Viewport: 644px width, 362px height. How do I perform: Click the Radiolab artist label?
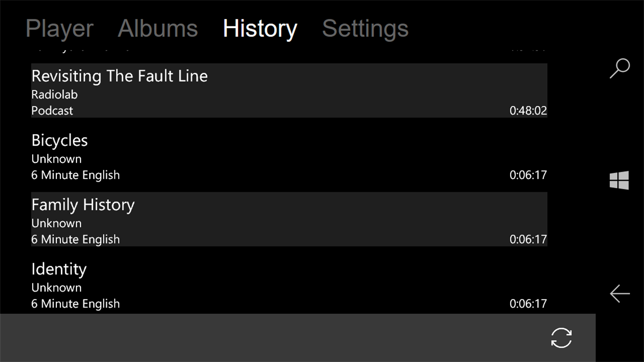pyautogui.click(x=55, y=95)
